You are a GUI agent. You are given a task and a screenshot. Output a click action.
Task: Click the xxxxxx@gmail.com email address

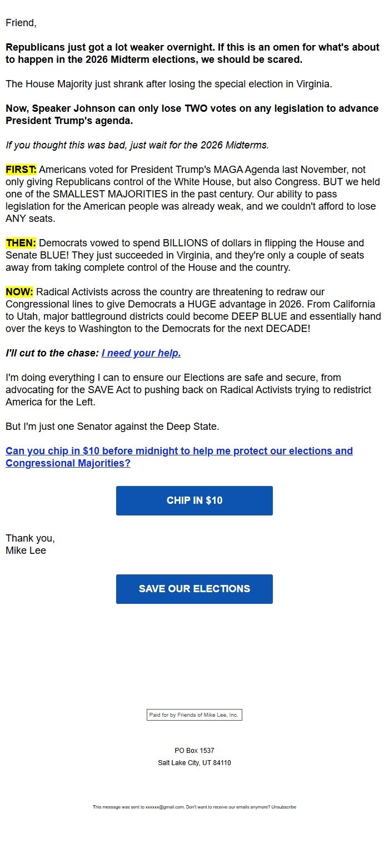pos(164,807)
